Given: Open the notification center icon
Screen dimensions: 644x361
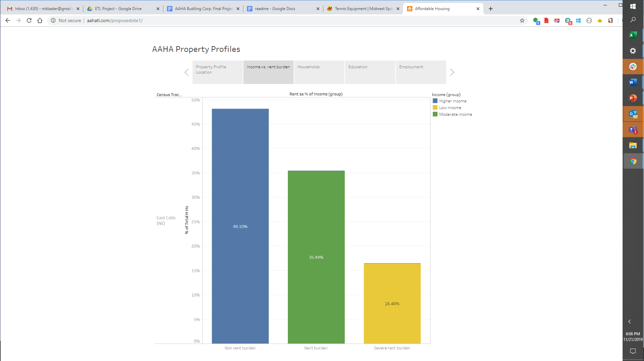Looking at the screenshot, I should (x=633, y=351).
